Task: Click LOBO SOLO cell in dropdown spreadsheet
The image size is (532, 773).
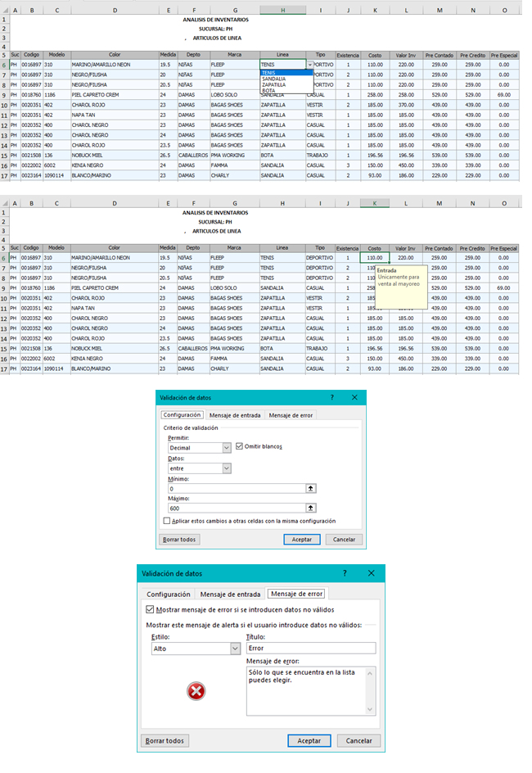Action: coord(235,95)
